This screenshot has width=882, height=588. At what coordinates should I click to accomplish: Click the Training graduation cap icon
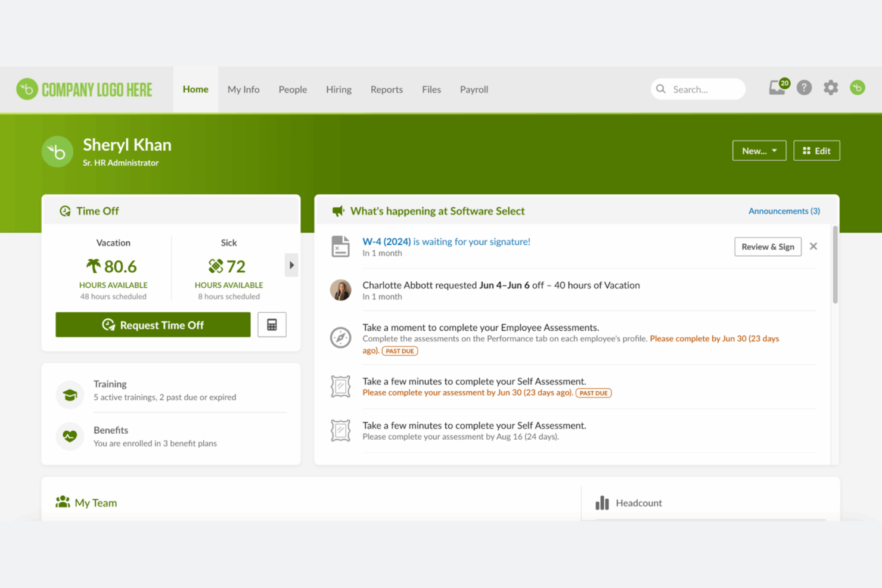coord(70,394)
